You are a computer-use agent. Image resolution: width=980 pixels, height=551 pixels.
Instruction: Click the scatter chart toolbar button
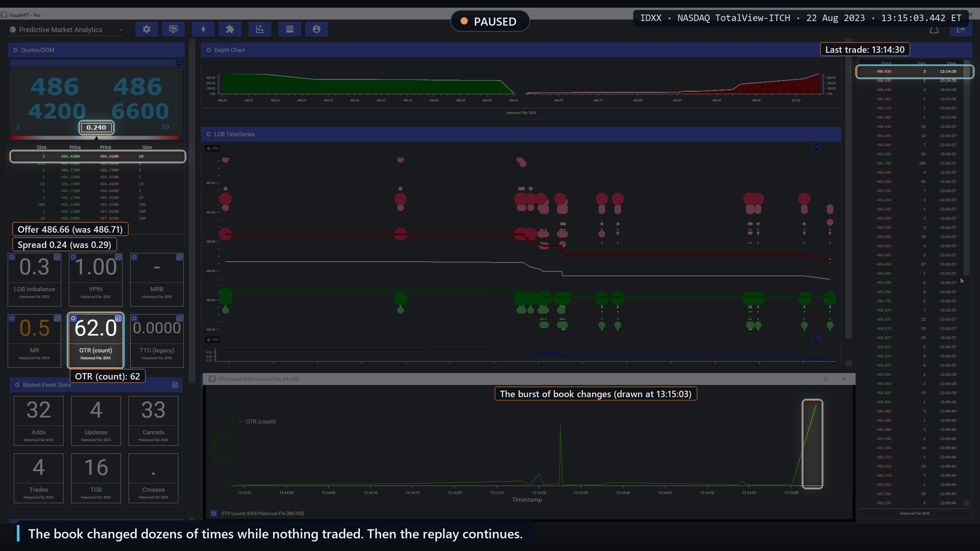click(x=260, y=29)
